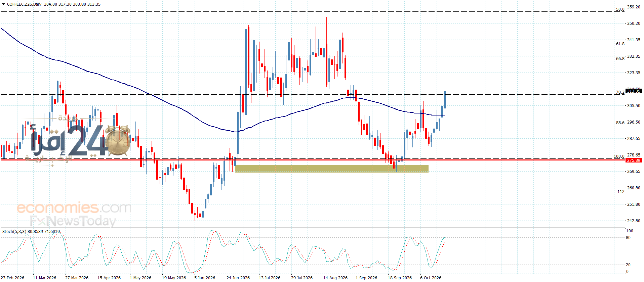Click the FxNewsToday watermark text

73,221
